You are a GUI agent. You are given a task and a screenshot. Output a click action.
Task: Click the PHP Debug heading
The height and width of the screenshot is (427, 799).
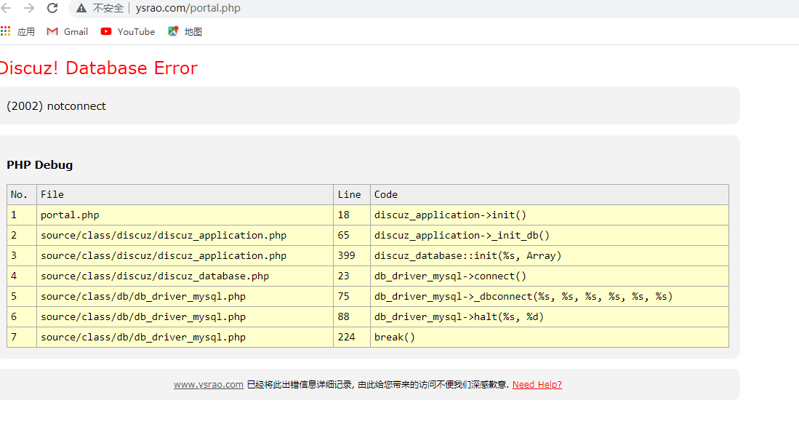click(x=40, y=165)
